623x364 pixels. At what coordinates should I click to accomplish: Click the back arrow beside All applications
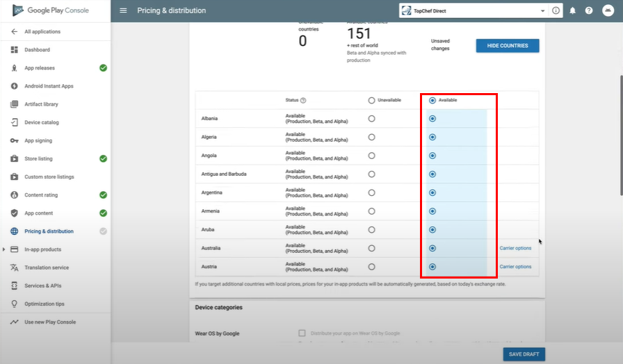pos(15,31)
